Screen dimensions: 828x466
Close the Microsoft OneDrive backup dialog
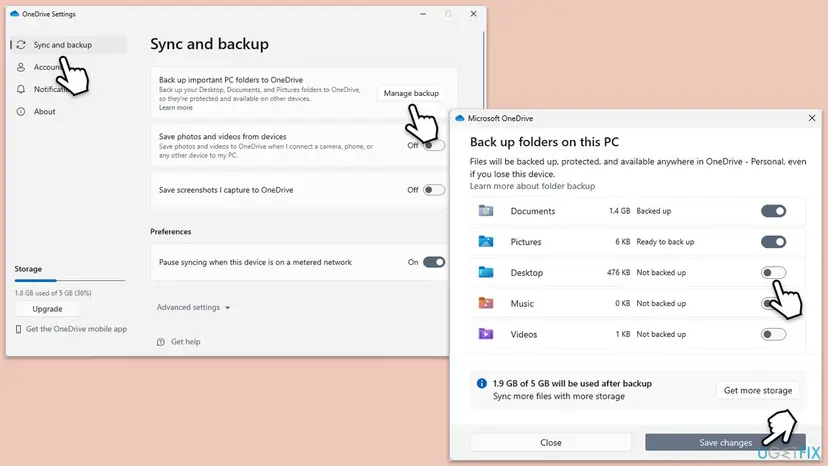(812, 118)
